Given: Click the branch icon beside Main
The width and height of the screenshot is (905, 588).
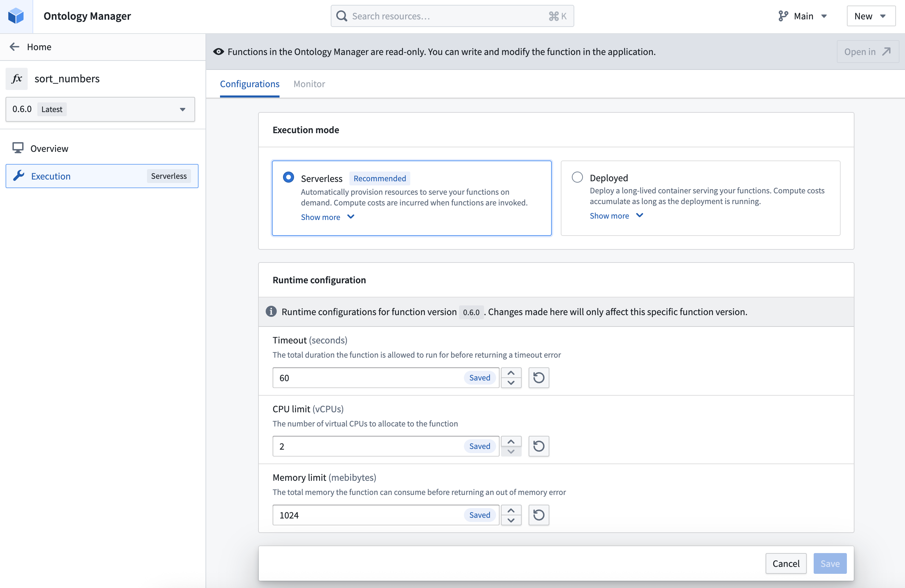Looking at the screenshot, I should pos(783,16).
